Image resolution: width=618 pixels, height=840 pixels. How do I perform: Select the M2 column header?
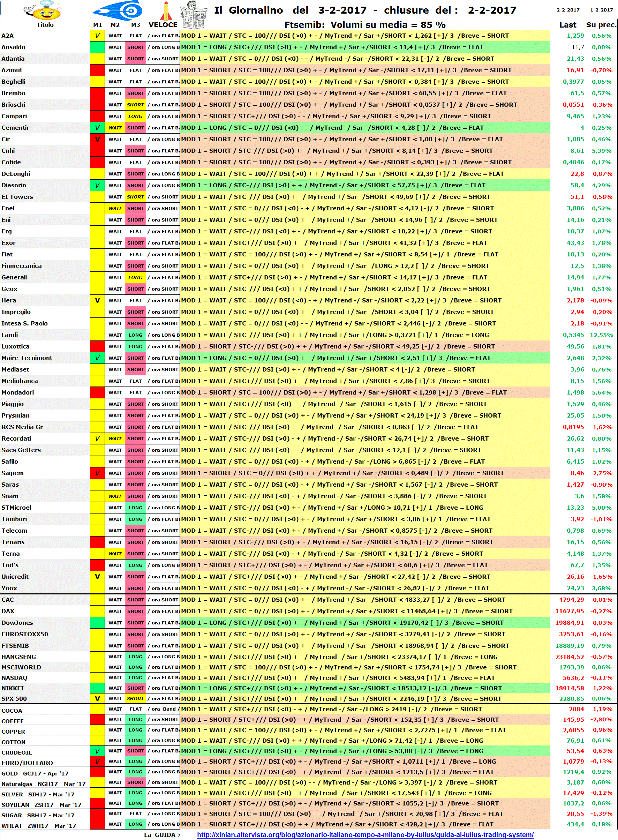(115, 25)
